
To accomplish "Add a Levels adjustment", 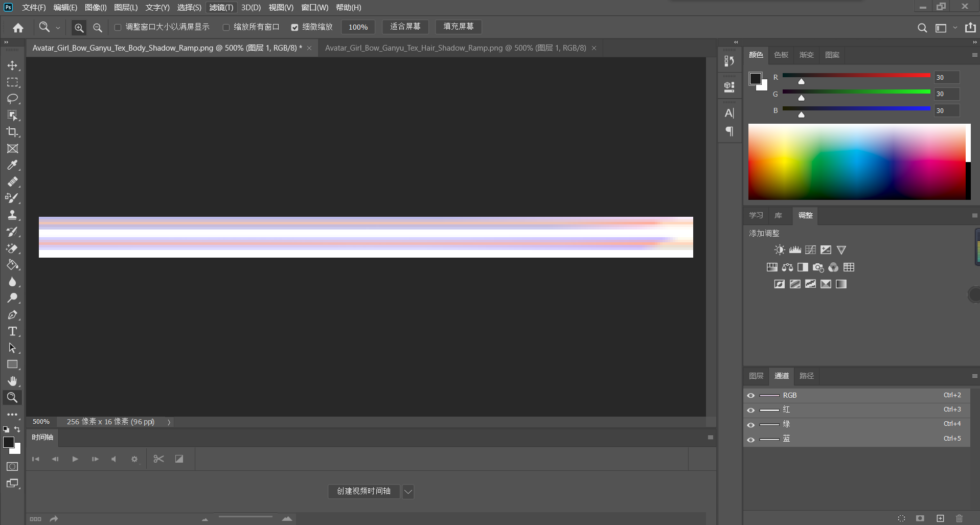I will point(795,250).
